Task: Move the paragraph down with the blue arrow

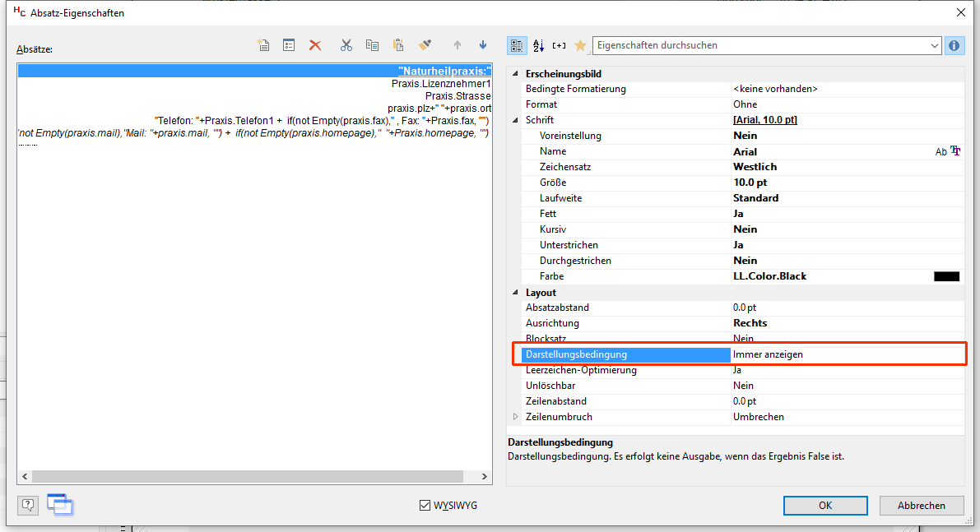Action: [483, 45]
